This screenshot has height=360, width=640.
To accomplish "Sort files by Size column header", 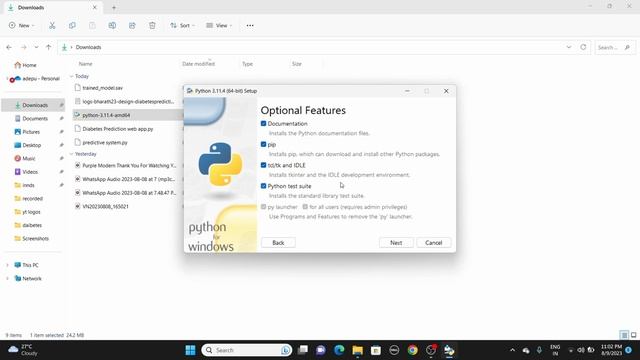I will [x=297, y=64].
